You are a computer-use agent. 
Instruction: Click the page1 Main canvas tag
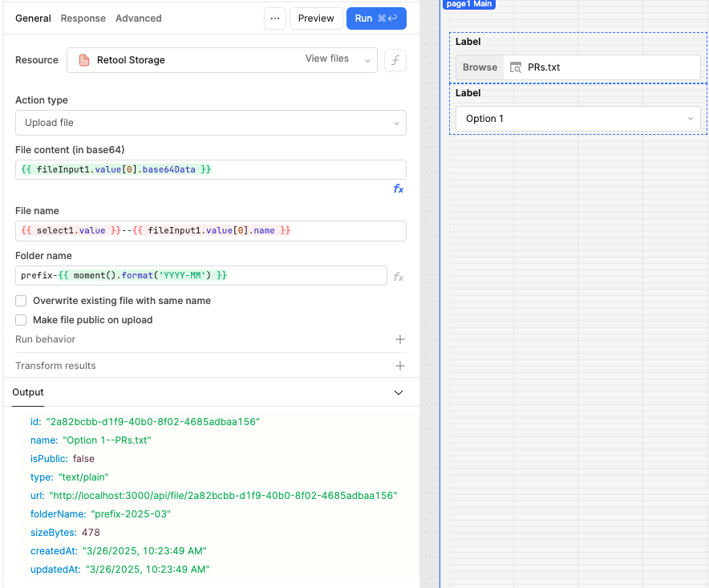[x=469, y=4]
